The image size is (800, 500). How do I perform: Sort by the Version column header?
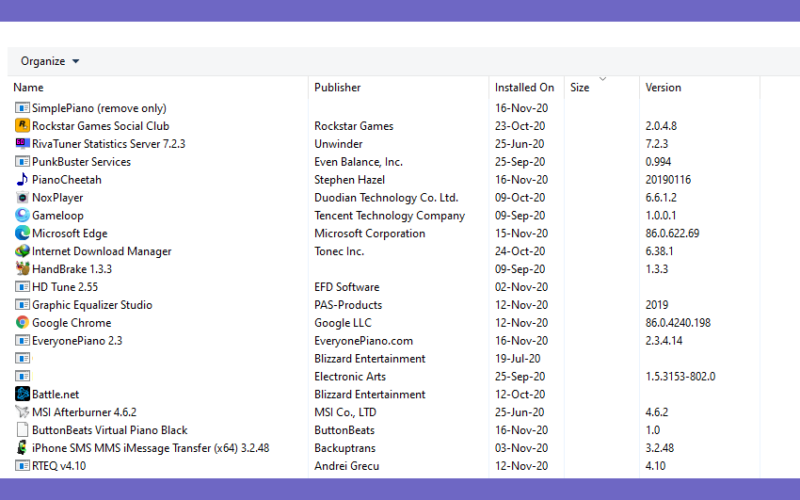(663, 87)
